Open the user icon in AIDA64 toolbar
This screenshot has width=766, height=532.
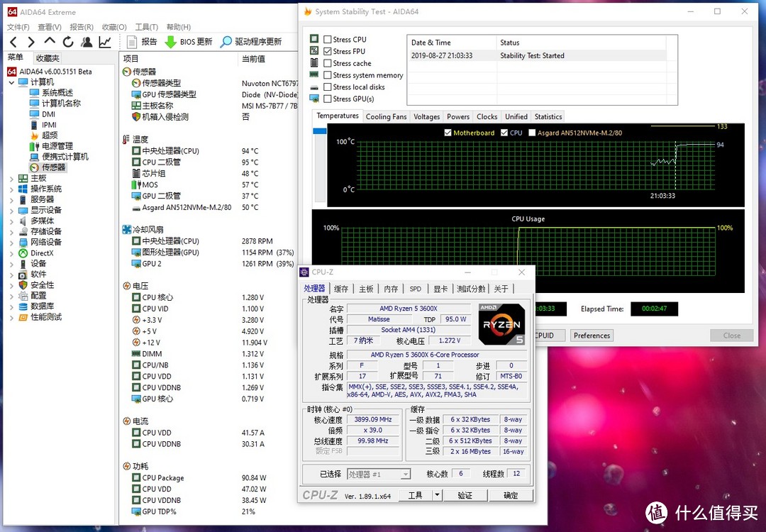(87, 42)
